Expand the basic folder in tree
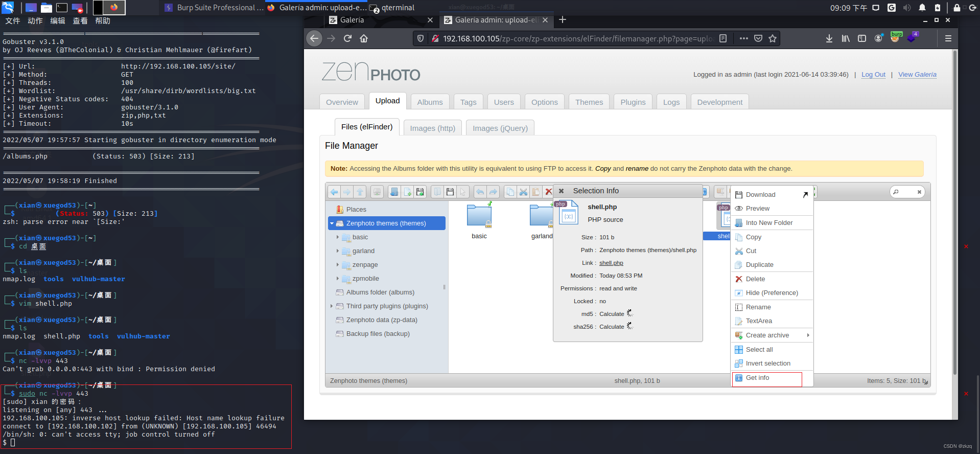This screenshot has height=454, width=980. click(338, 237)
